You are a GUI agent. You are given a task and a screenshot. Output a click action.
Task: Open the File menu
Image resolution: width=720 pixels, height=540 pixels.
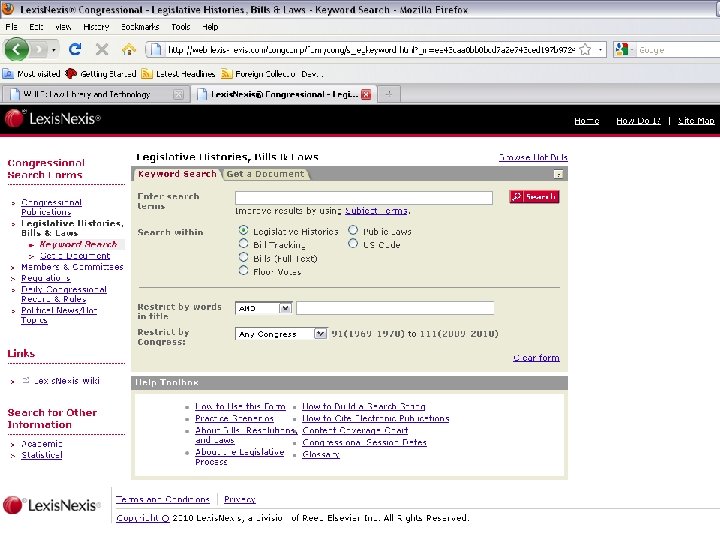(11, 27)
